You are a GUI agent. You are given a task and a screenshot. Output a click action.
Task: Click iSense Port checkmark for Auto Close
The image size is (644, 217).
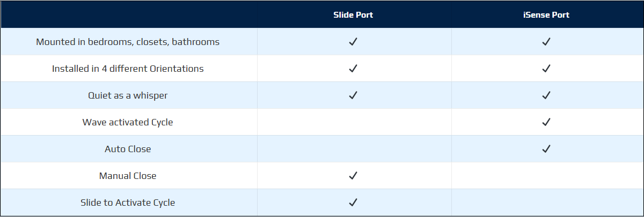[x=546, y=149]
